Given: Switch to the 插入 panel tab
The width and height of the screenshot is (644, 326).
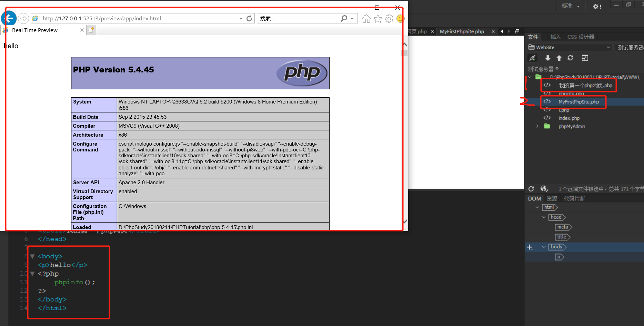Looking at the screenshot, I should [555, 37].
